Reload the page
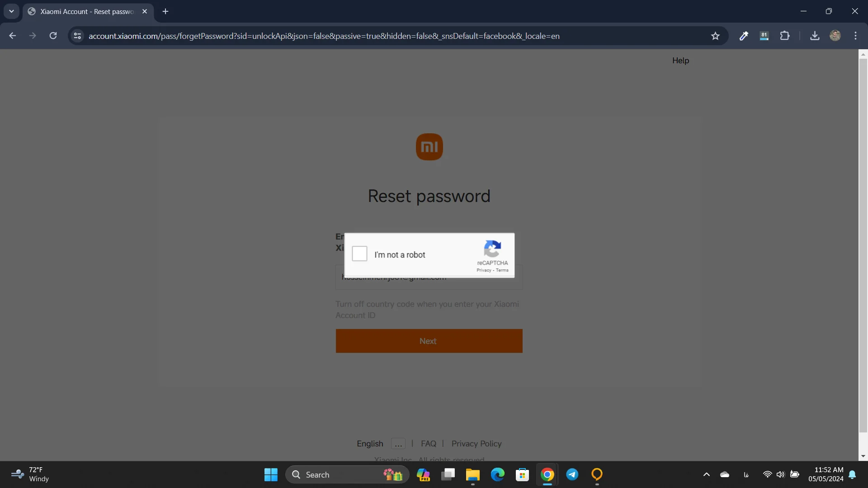 point(53,36)
